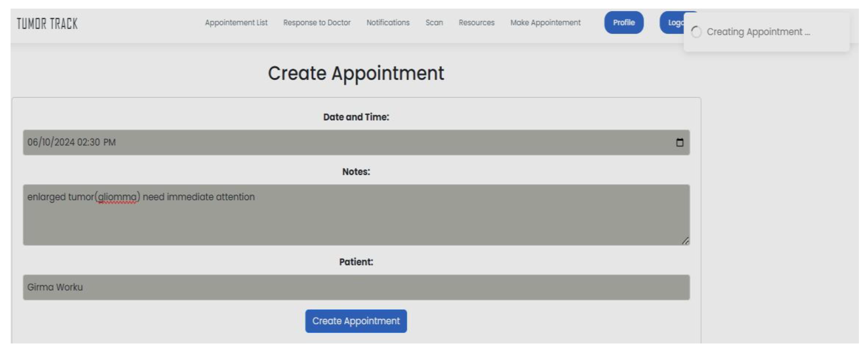Click the Create Appointment page heading
Viewport: 868px width, 355px height.
coord(356,73)
